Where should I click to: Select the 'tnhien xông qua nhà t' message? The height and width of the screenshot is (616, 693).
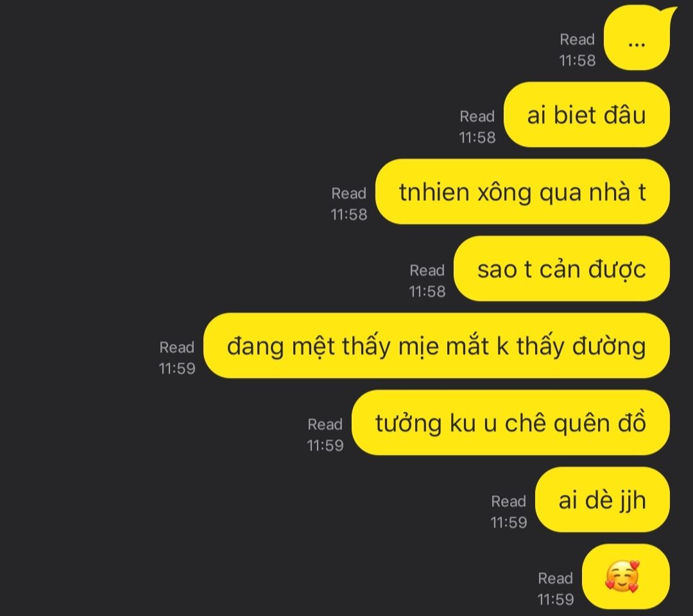(522, 191)
